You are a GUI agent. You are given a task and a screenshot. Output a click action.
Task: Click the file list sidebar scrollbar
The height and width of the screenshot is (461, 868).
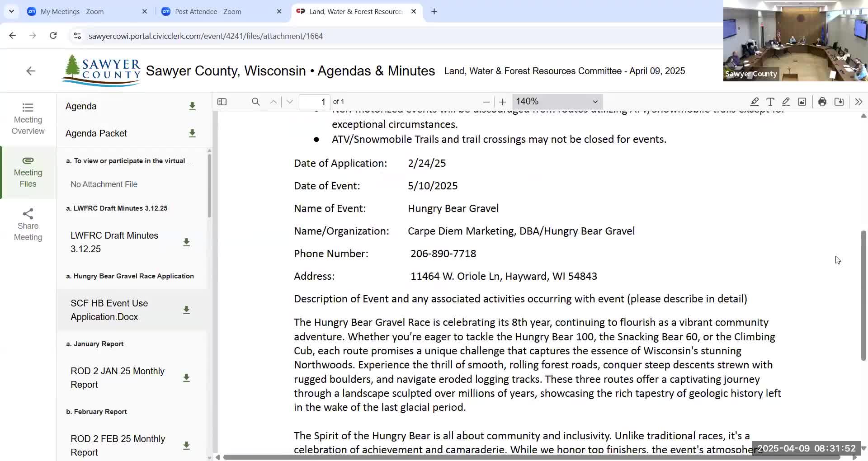209,185
